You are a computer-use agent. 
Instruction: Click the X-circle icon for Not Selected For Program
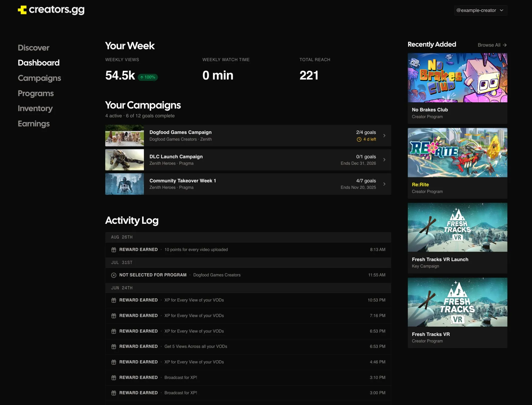coord(114,275)
